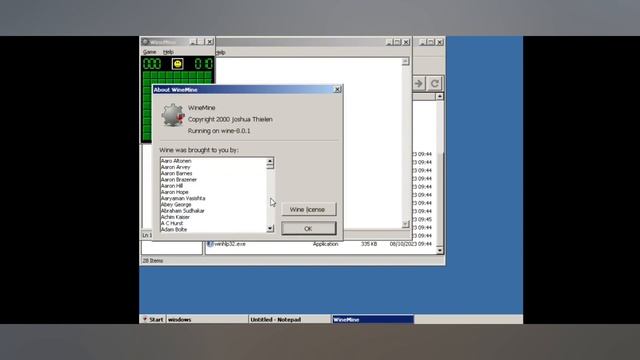Open the WineMine Help menu

(168, 52)
